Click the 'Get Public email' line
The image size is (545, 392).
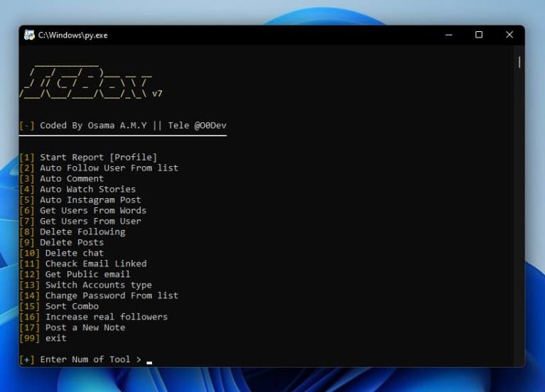(x=75, y=275)
